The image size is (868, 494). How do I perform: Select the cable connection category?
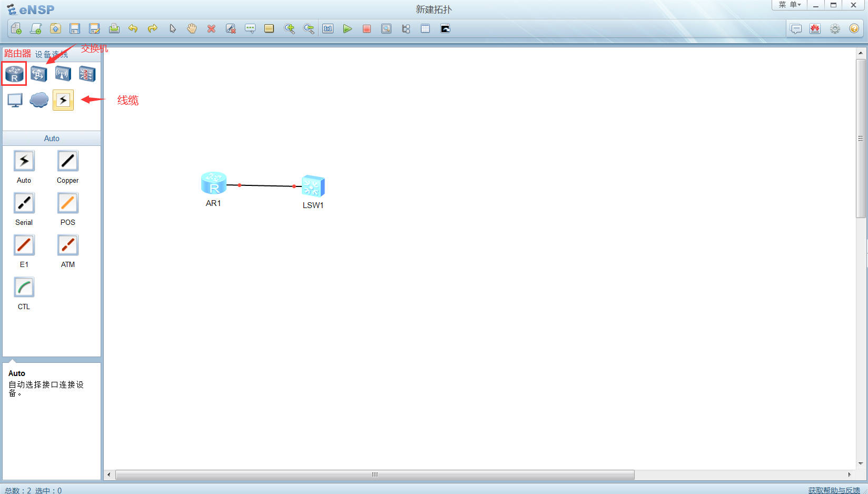click(63, 100)
